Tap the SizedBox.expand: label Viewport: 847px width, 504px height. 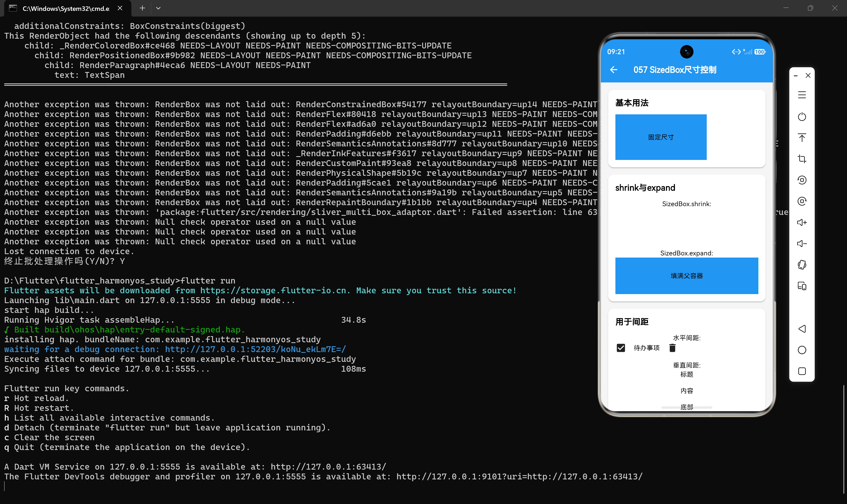(x=686, y=253)
